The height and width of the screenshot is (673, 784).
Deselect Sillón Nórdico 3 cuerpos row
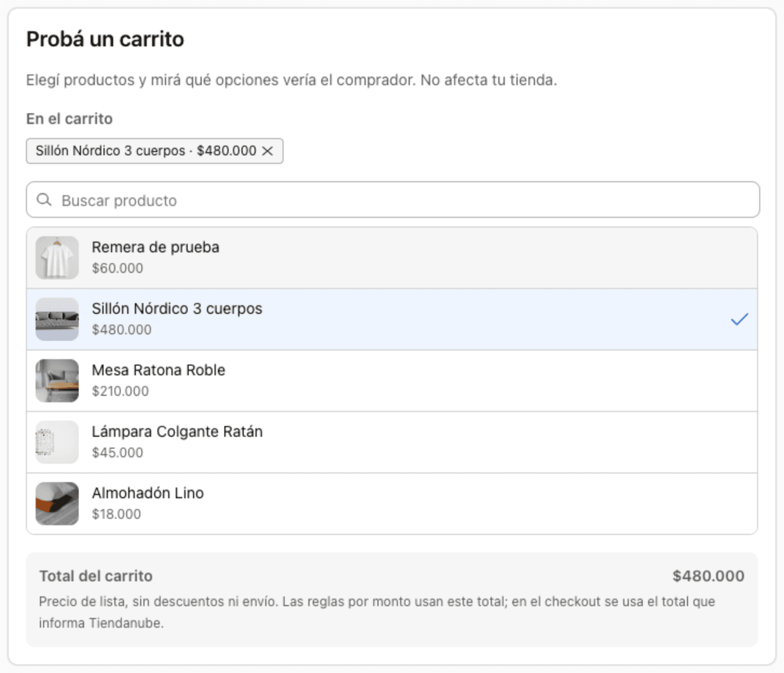pos(392,319)
